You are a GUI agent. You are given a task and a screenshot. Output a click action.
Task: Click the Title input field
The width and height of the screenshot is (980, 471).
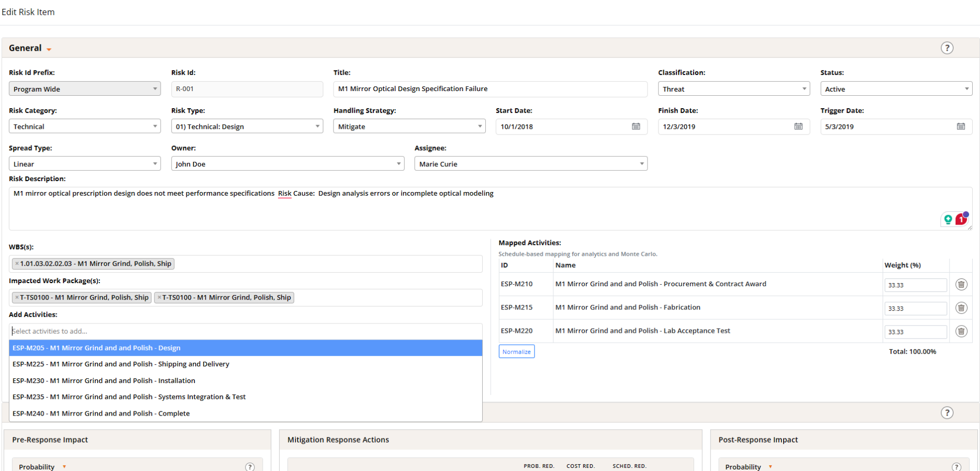pyautogui.click(x=490, y=89)
